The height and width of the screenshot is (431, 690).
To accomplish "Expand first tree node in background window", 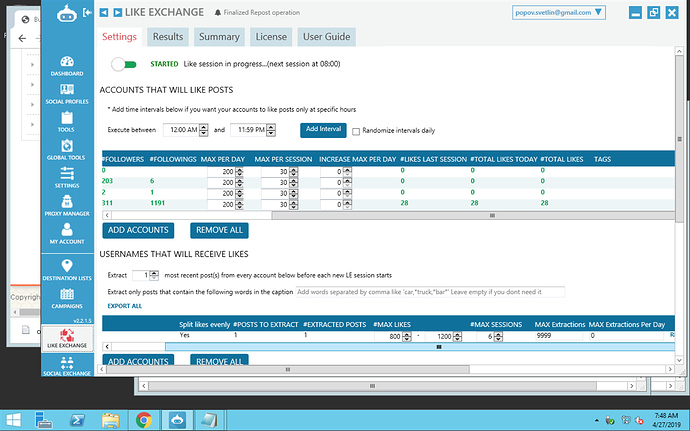I will (x=32, y=65).
